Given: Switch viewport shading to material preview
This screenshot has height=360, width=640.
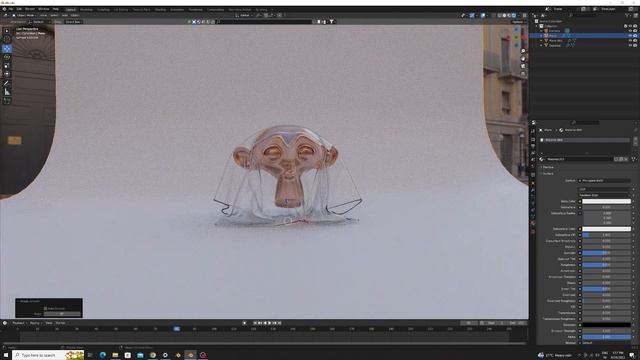Looking at the screenshot, I should [509, 15].
